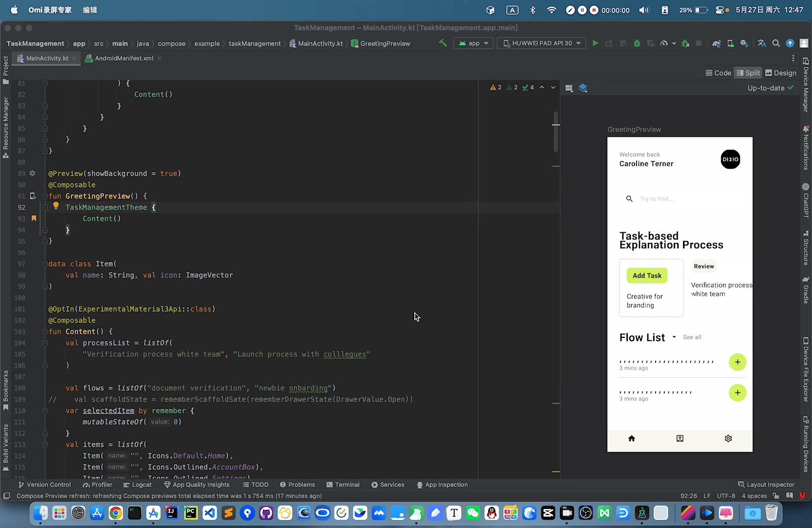The width and height of the screenshot is (812, 528).
Task: Click the Make Project hammer icon
Action: click(443, 43)
